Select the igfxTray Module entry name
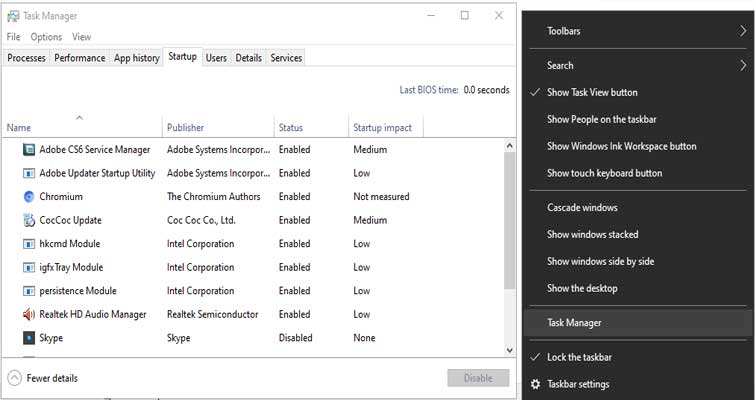755x400 pixels. click(71, 268)
